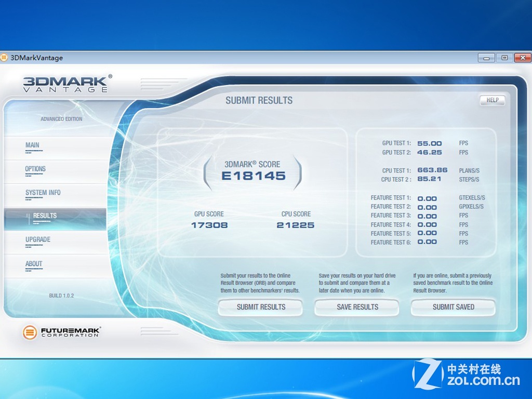The height and width of the screenshot is (399, 532).
Task: Go to the Main section
Action: [x=32, y=145]
